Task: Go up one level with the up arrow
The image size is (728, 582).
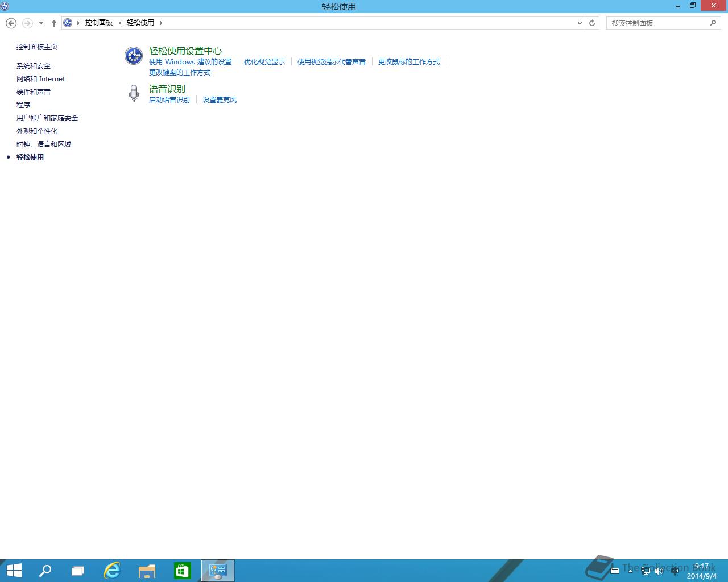Action: tap(54, 23)
